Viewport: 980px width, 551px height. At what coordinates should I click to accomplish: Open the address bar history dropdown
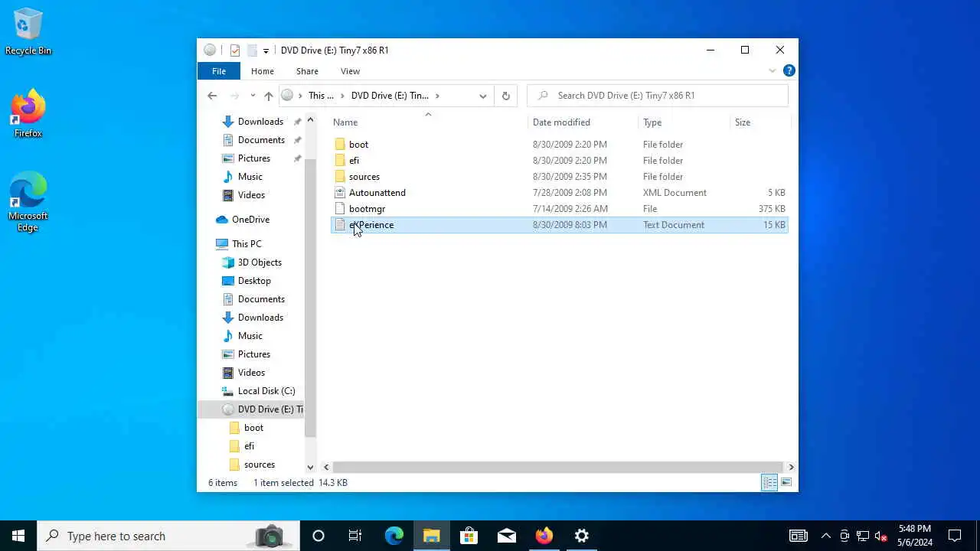pos(483,96)
